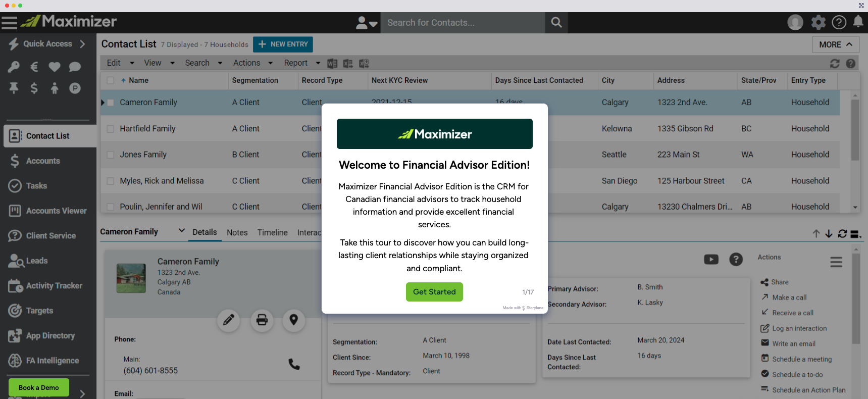The height and width of the screenshot is (399, 868).
Task: Click the dollar sign quick access icon
Action: 34,88
